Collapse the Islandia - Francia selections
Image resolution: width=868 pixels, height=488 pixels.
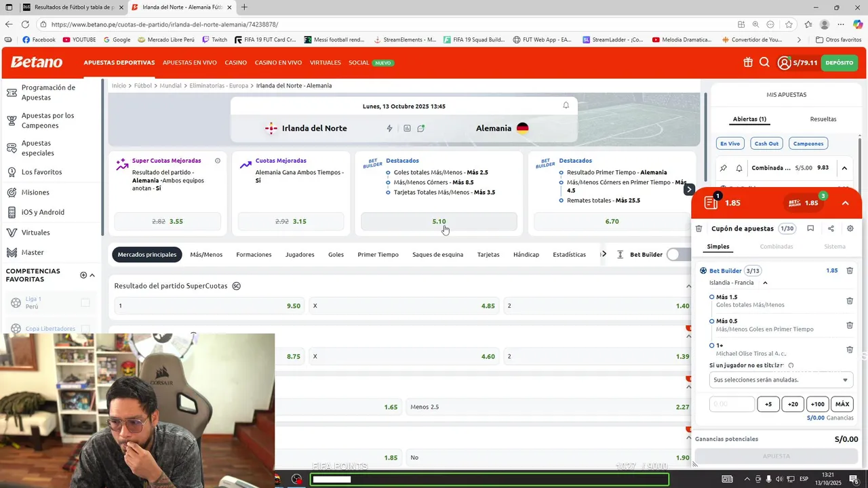coord(766,283)
